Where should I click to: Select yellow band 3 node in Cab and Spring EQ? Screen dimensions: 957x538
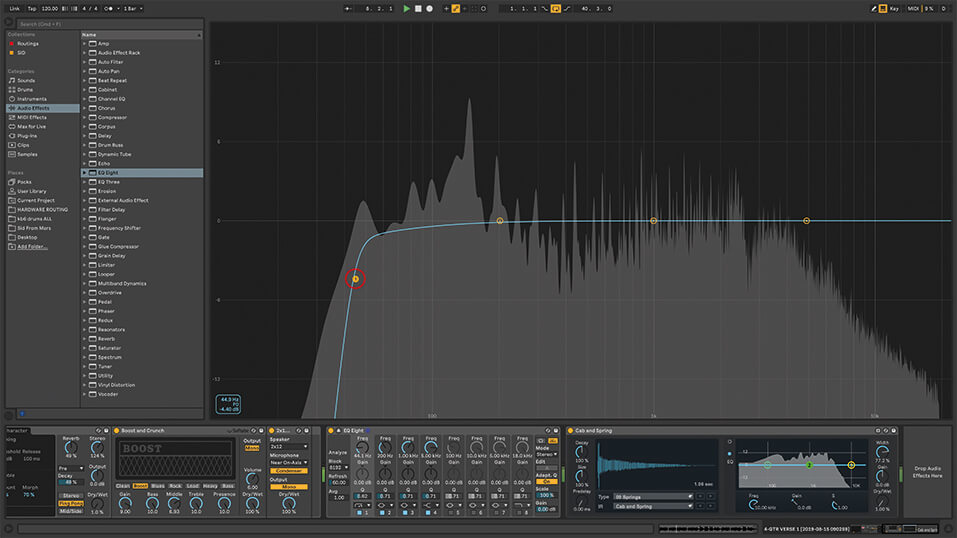[x=851, y=465]
